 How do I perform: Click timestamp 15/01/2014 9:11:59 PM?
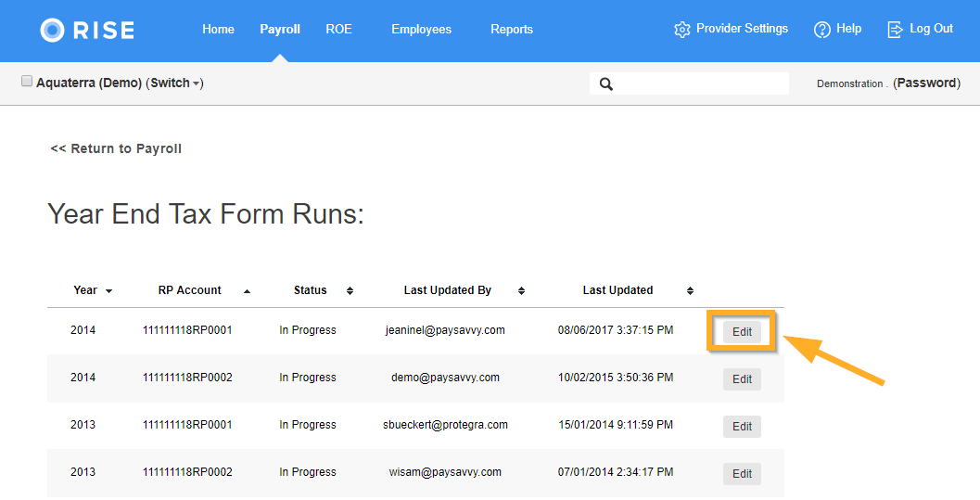click(x=616, y=425)
